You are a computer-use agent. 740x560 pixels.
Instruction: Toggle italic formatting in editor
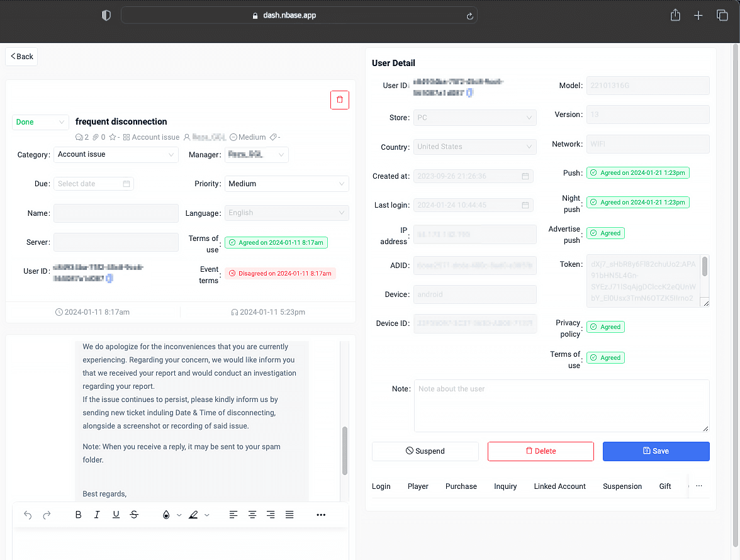click(x=97, y=515)
